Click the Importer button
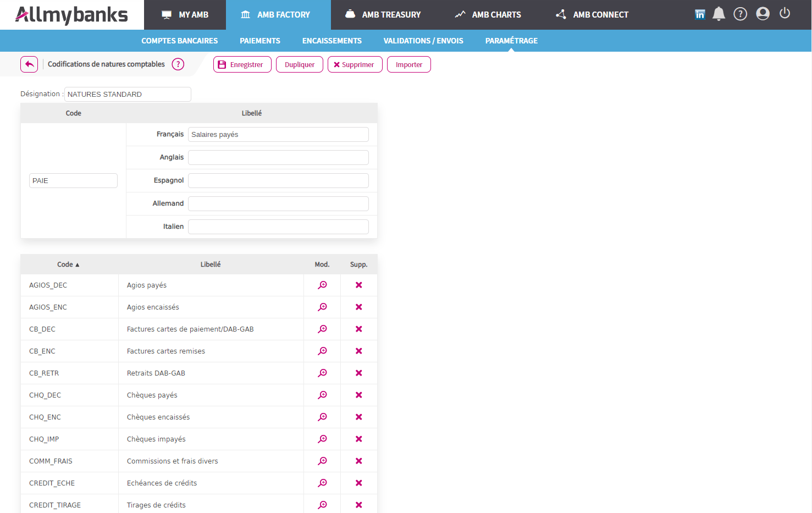The image size is (812, 513). tap(409, 64)
